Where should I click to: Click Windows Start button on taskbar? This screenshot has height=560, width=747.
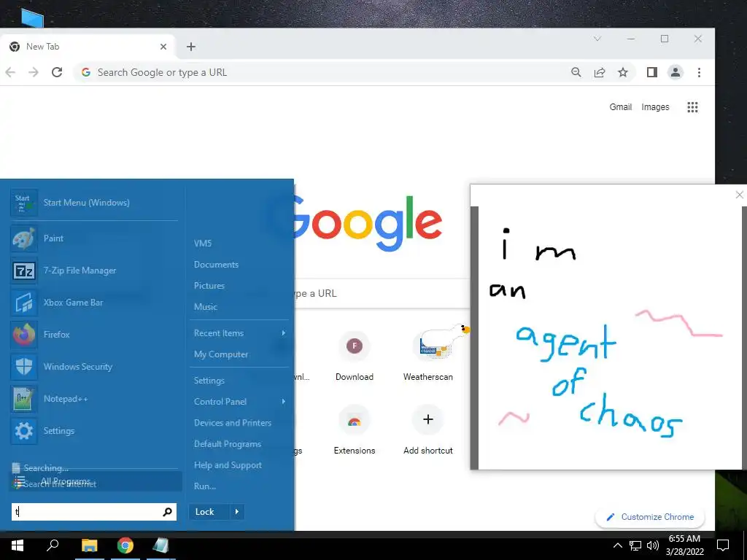(18, 545)
